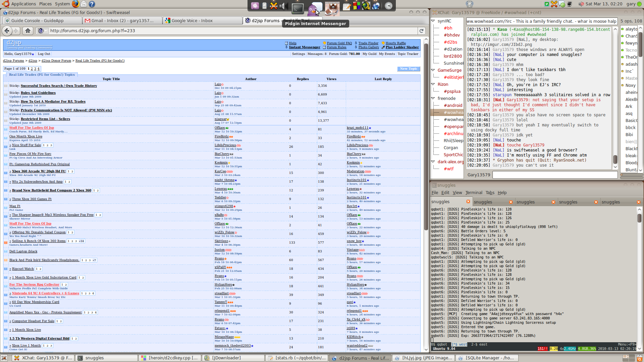Click the XChat icon in dock

pos(274,6)
